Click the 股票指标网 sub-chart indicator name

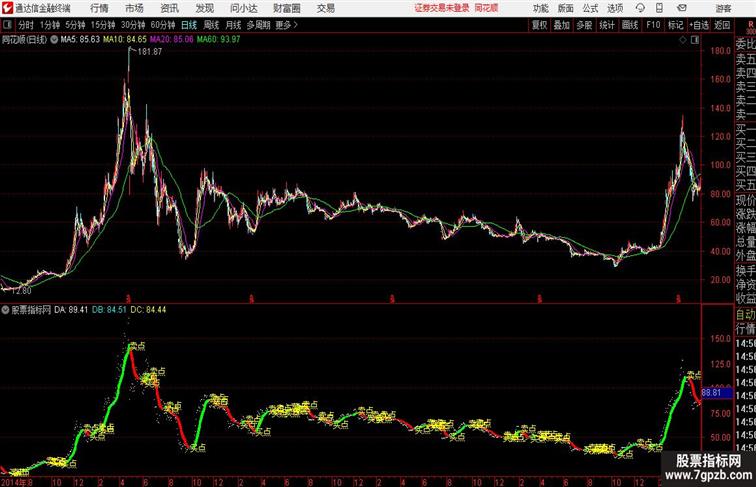click(x=31, y=310)
